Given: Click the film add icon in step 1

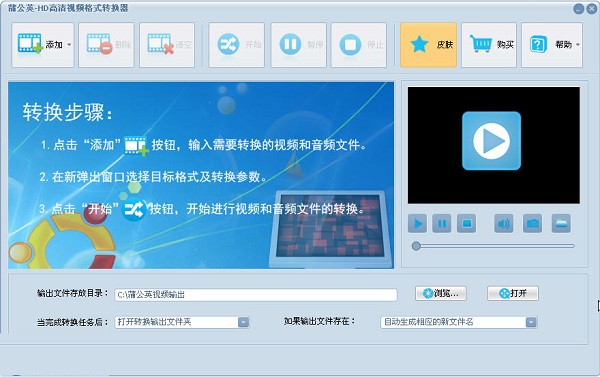Looking at the screenshot, I should click(x=136, y=145).
